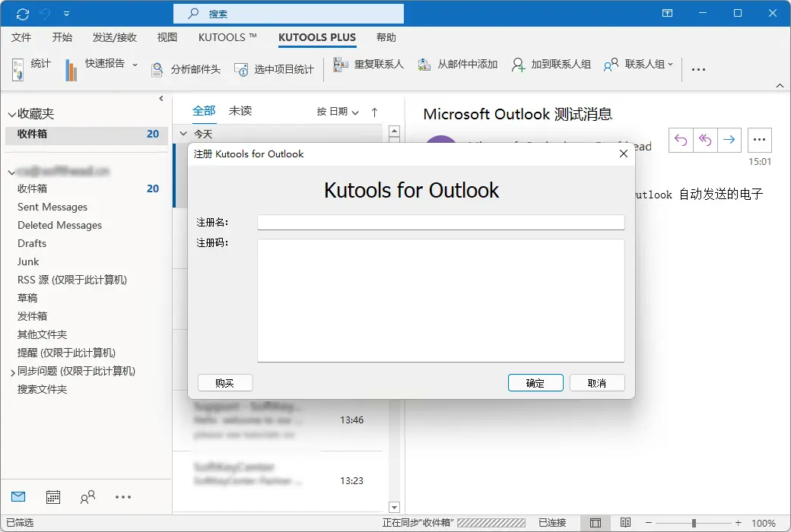Click the 购买 button
The image size is (791, 532).
pyautogui.click(x=225, y=383)
